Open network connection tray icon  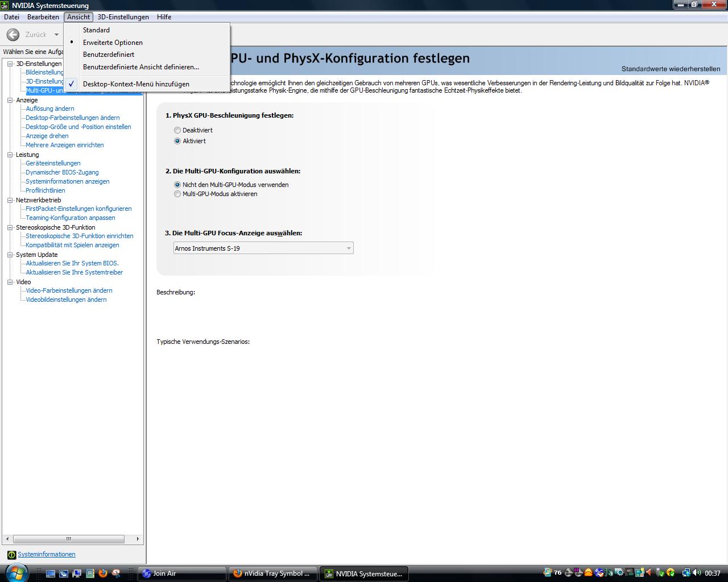pos(686,573)
